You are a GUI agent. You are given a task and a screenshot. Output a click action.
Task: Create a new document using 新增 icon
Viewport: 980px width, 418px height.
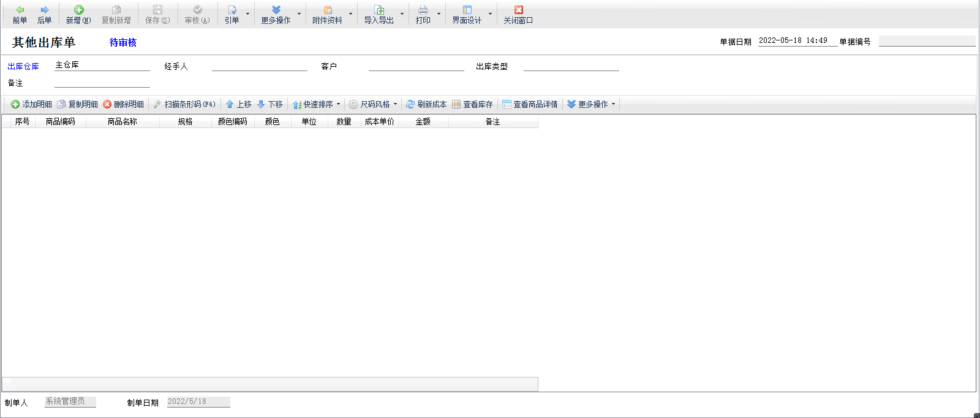click(x=78, y=10)
